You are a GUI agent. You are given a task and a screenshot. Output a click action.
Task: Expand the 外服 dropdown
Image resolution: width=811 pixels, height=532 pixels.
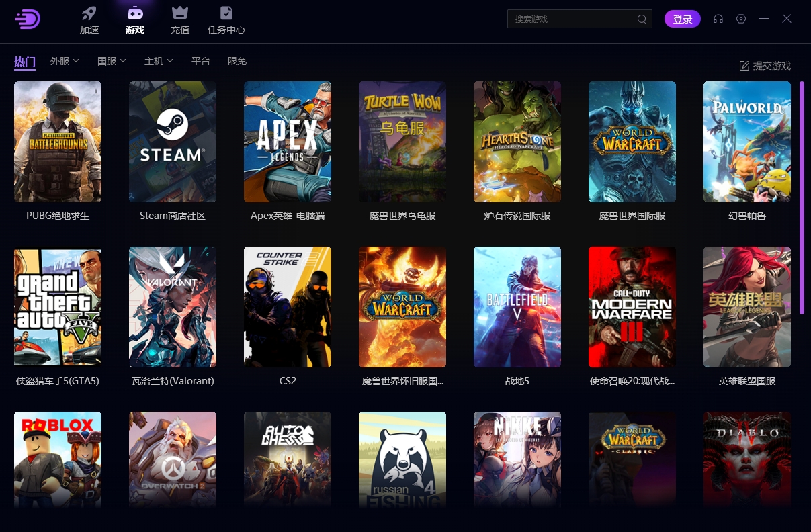(x=65, y=61)
